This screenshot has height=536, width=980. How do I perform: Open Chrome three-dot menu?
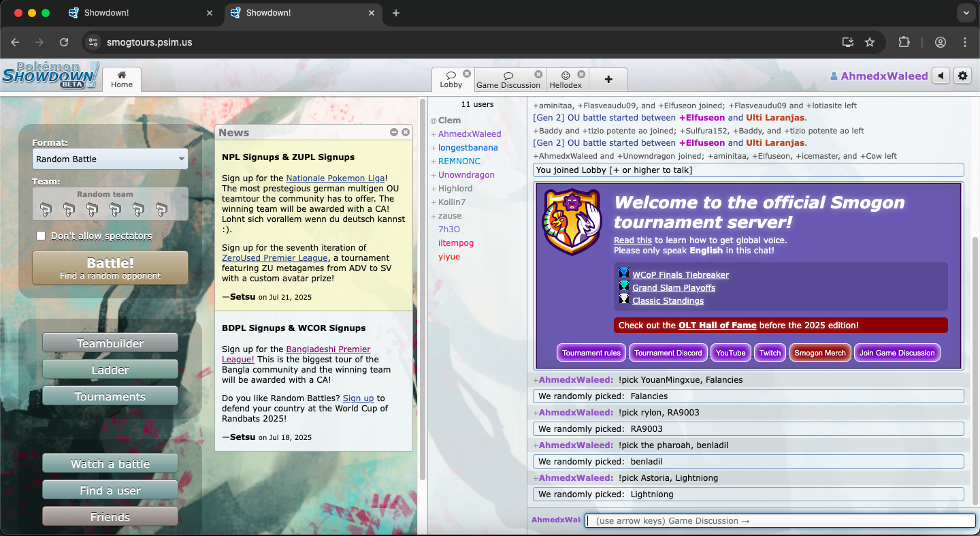pyautogui.click(x=965, y=42)
